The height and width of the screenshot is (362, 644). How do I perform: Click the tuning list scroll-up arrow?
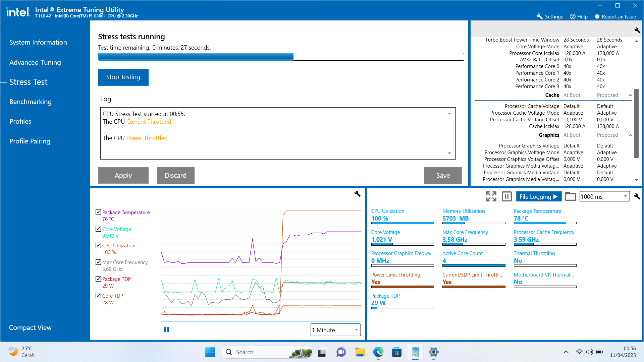(x=637, y=41)
